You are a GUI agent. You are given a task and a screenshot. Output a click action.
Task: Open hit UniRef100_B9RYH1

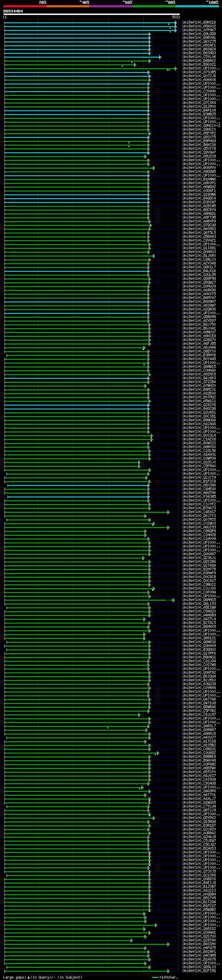[199, 38]
